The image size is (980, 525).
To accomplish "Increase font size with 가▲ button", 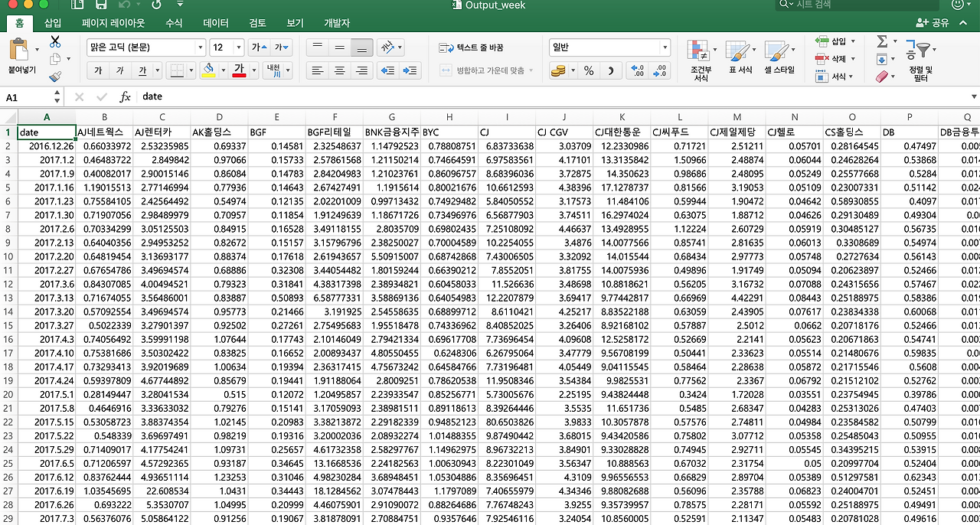I will (x=260, y=47).
